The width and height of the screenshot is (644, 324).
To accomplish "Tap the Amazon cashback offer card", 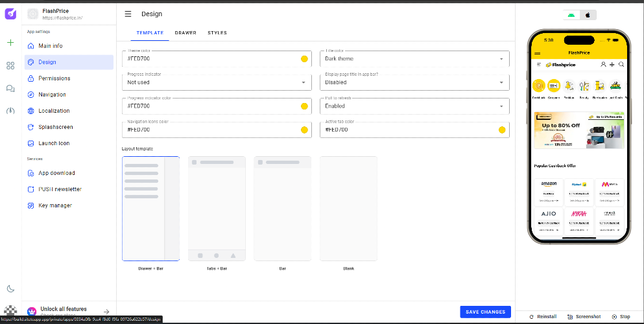I will point(549,192).
